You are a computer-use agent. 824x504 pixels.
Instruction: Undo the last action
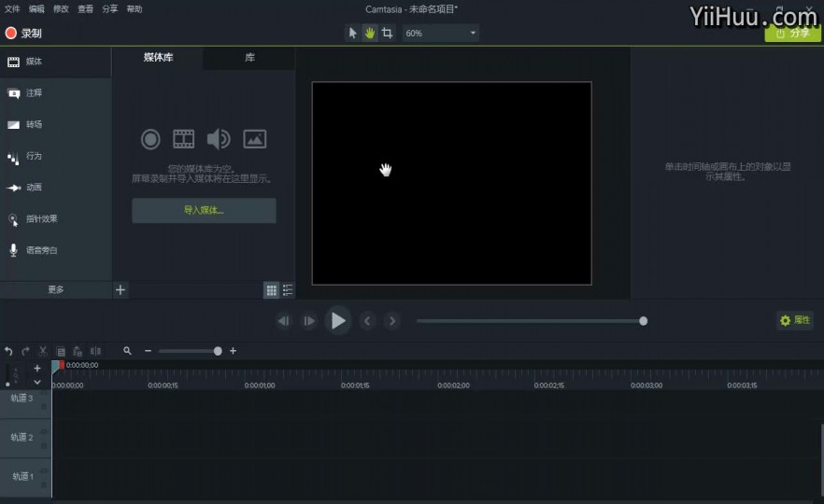pyautogui.click(x=8, y=351)
